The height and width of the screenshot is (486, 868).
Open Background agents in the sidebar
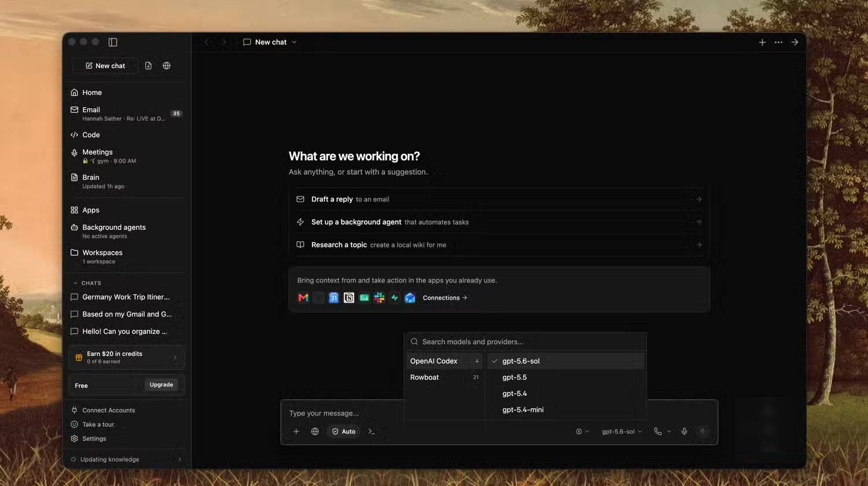point(126,231)
